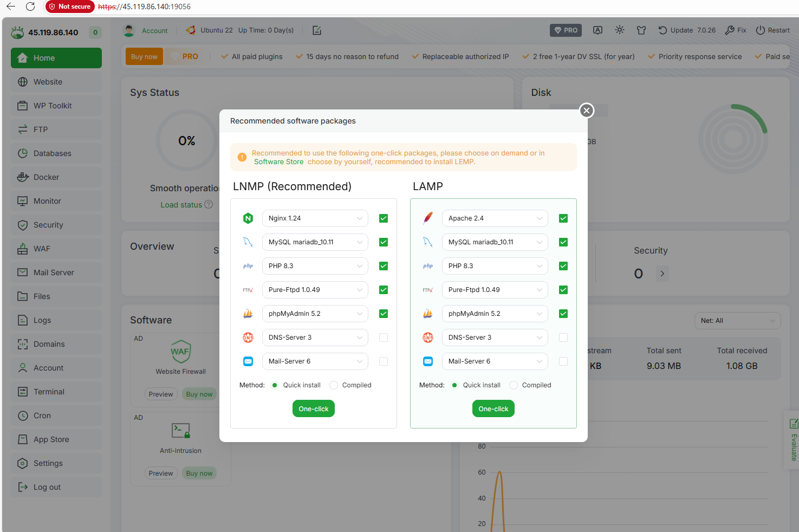799x532 pixels.
Task: Open the Software Store link
Action: [278, 162]
